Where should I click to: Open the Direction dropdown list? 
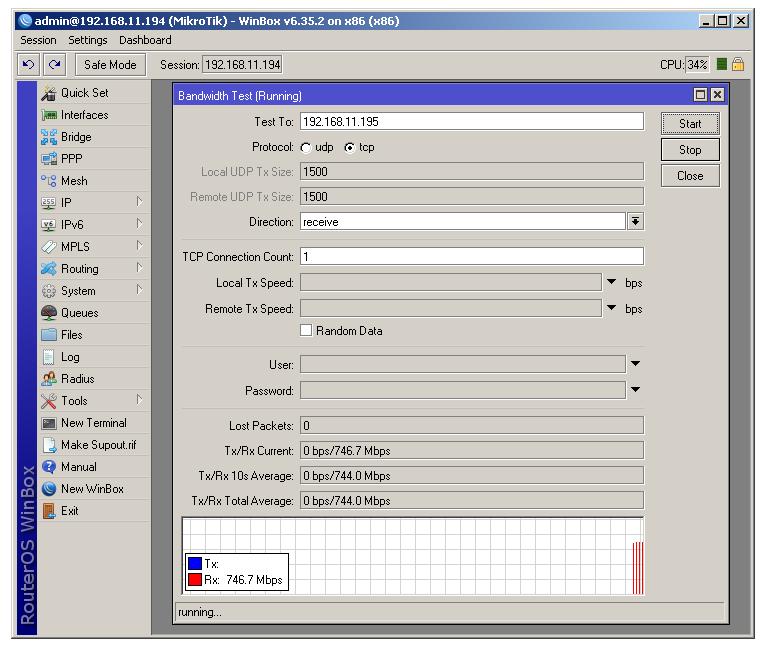click(635, 222)
